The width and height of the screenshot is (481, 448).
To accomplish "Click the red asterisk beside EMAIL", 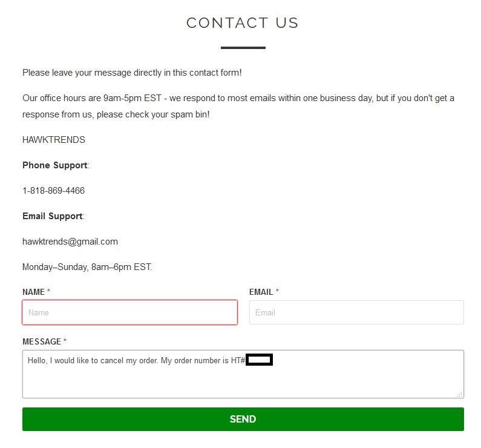I will point(277,292).
